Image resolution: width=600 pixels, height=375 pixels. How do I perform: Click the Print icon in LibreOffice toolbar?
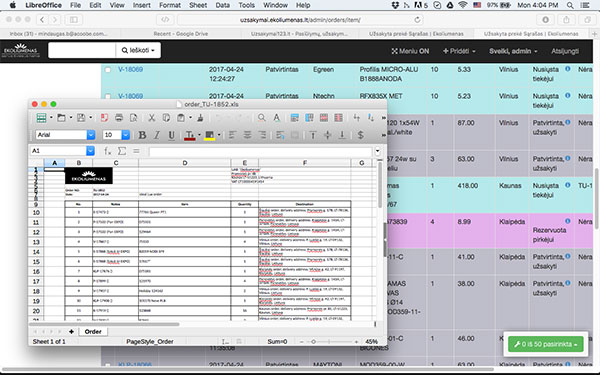point(119,118)
